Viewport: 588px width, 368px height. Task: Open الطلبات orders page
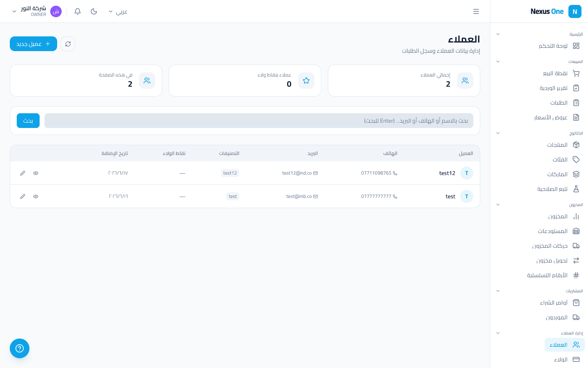click(x=565, y=103)
